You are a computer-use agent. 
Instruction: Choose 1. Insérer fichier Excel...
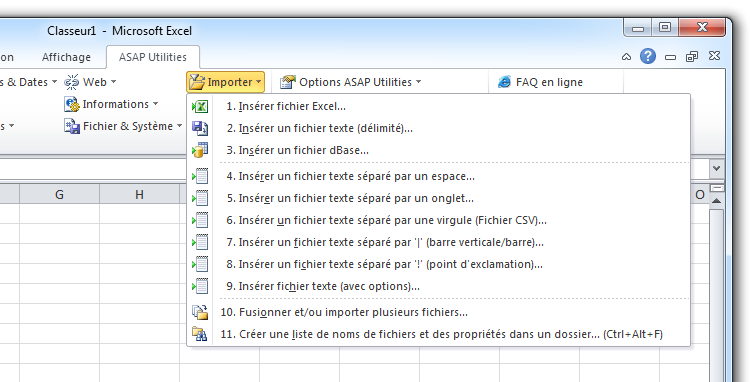click(x=439, y=107)
